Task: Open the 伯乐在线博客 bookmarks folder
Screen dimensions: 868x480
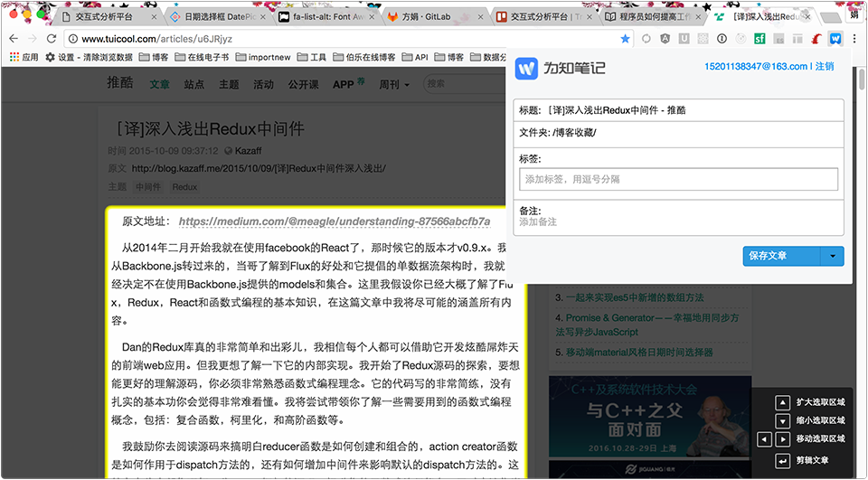Action: [364, 57]
